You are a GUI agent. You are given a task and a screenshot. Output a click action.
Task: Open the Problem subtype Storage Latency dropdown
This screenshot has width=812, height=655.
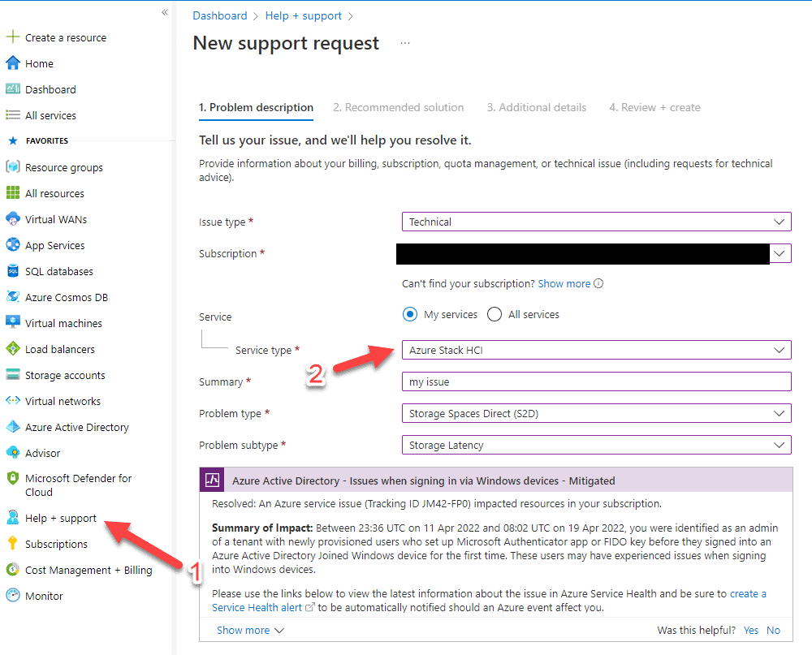(x=597, y=445)
